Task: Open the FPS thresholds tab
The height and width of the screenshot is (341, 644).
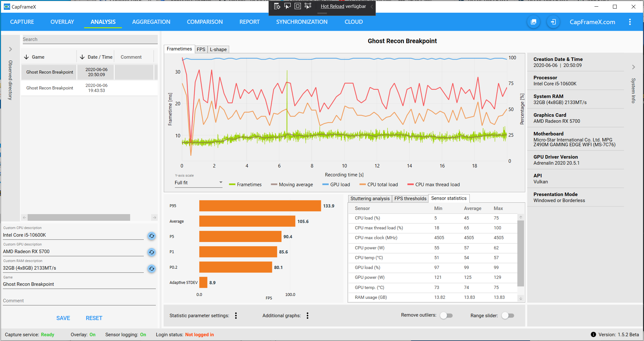Action: [410, 199]
